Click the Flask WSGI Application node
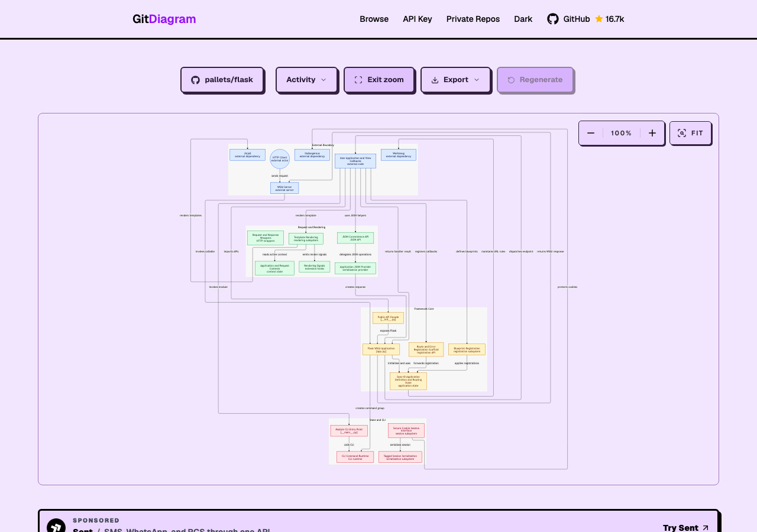The width and height of the screenshot is (757, 532). click(x=381, y=349)
